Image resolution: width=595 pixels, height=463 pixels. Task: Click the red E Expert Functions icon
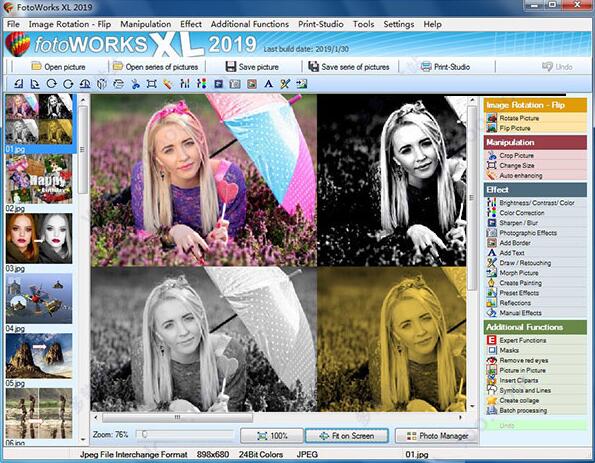[x=492, y=340]
